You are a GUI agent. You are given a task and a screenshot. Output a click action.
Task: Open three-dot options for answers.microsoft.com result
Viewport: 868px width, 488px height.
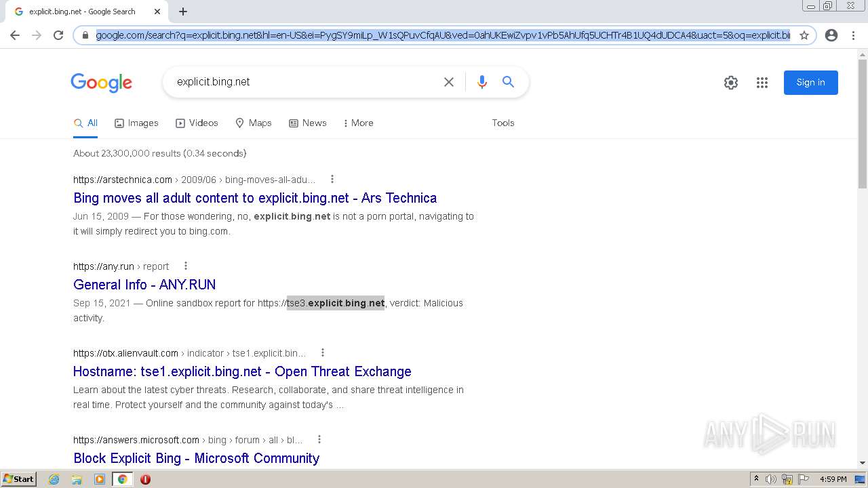coord(319,440)
